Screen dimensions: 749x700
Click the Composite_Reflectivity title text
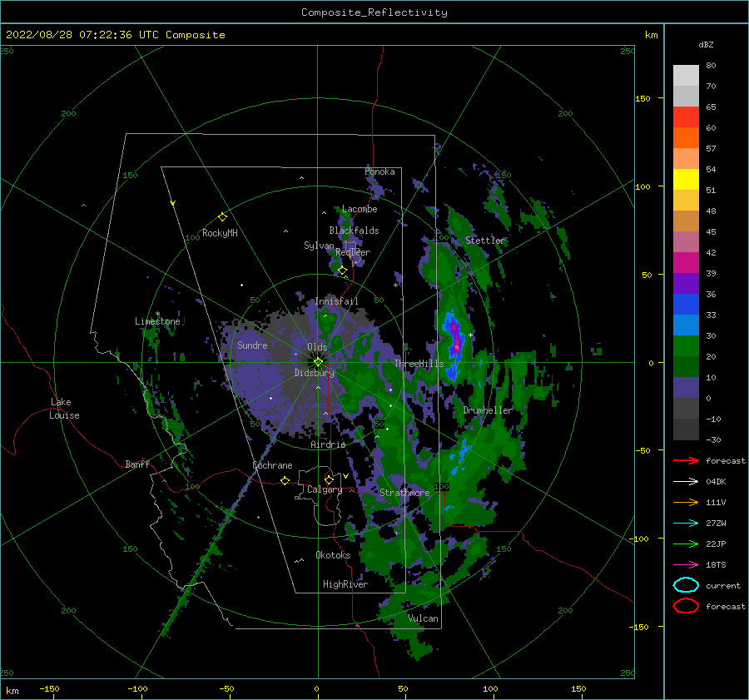tap(374, 12)
